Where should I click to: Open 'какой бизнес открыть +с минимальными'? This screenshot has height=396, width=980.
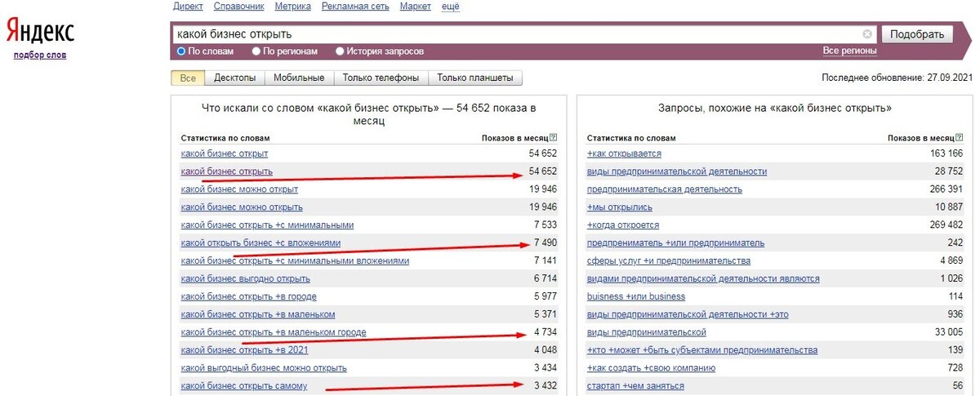267,225
